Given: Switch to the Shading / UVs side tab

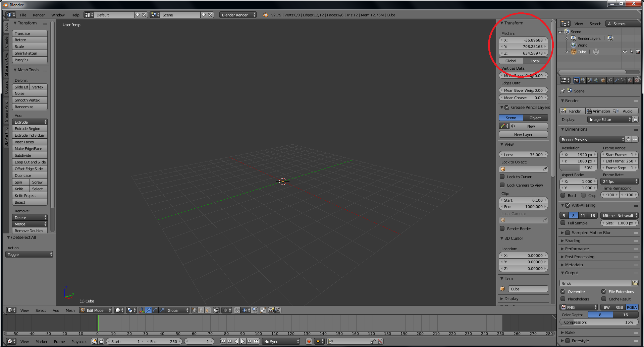Looking at the screenshot, I should tap(6, 64).
